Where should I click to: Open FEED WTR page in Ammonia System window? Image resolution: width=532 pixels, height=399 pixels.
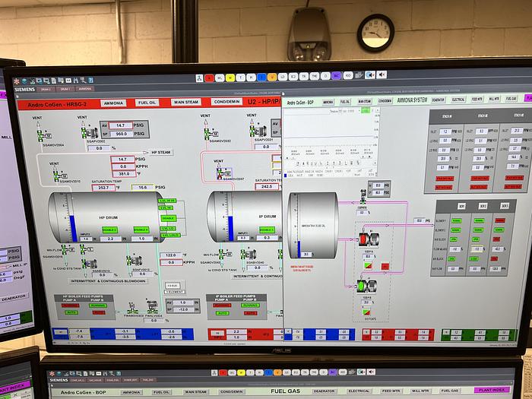[x=477, y=99]
